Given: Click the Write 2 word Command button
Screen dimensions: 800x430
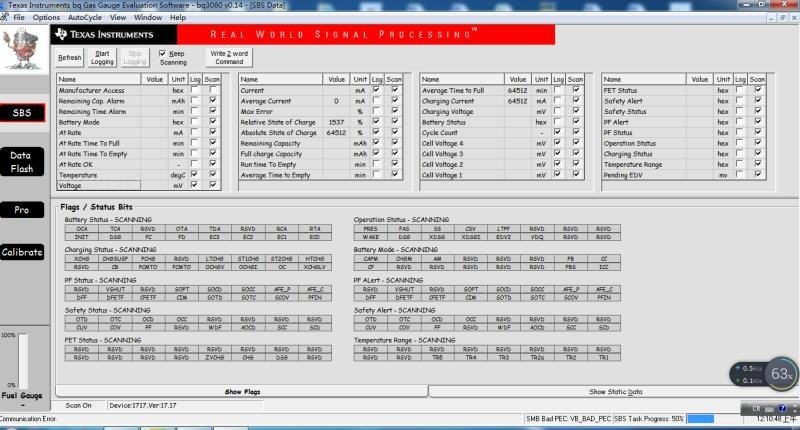Looking at the screenshot, I should pyautogui.click(x=229, y=57).
